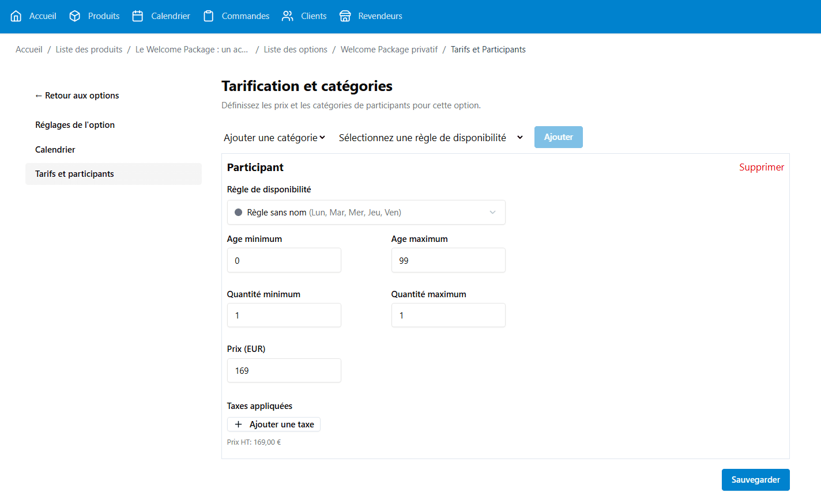821x504 pixels.
Task: Open the Règle sans nom rule selector
Action: [x=366, y=212]
